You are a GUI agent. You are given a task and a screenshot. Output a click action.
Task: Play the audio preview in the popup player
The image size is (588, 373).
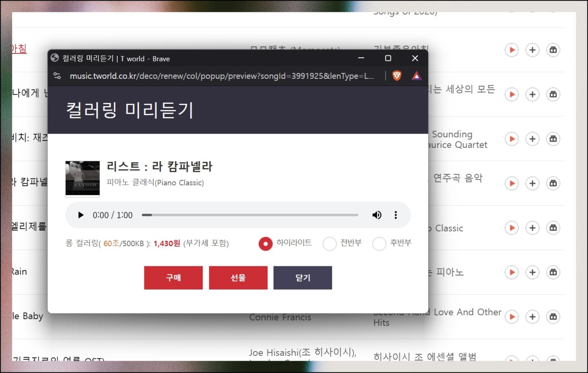click(x=81, y=215)
